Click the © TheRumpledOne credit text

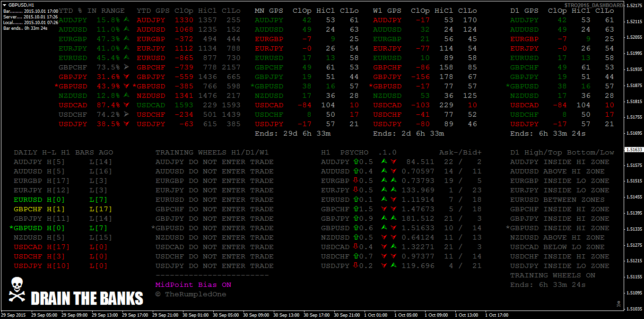(191, 294)
